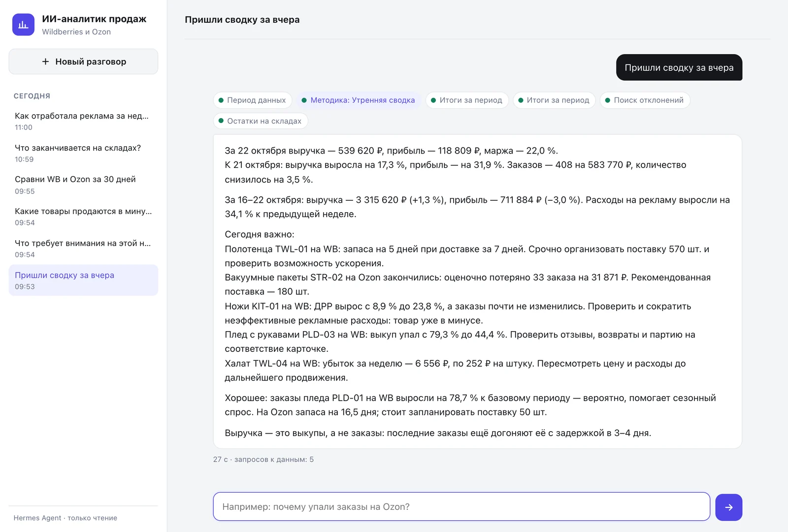Click the 'Полотенца TWL-01 на WB' recommendation line

pyautogui.click(x=467, y=256)
